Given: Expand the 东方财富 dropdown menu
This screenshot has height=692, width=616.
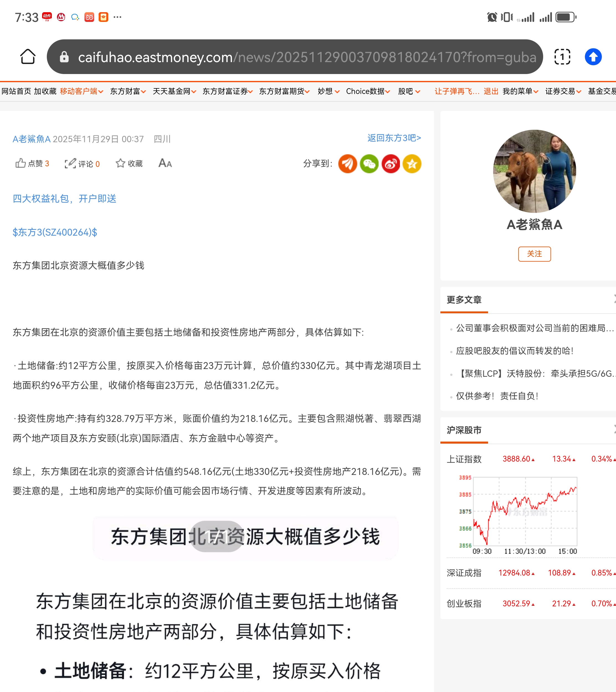Looking at the screenshot, I should (x=128, y=91).
